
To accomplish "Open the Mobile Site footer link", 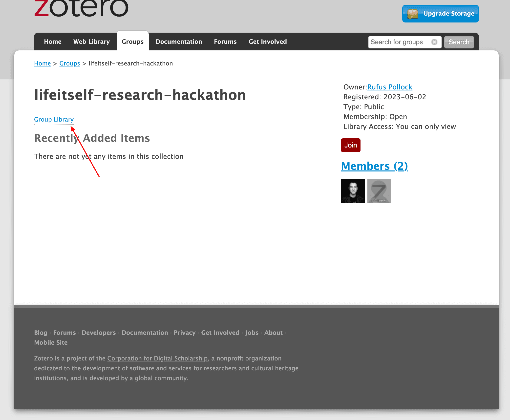I will tap(51, 343).
